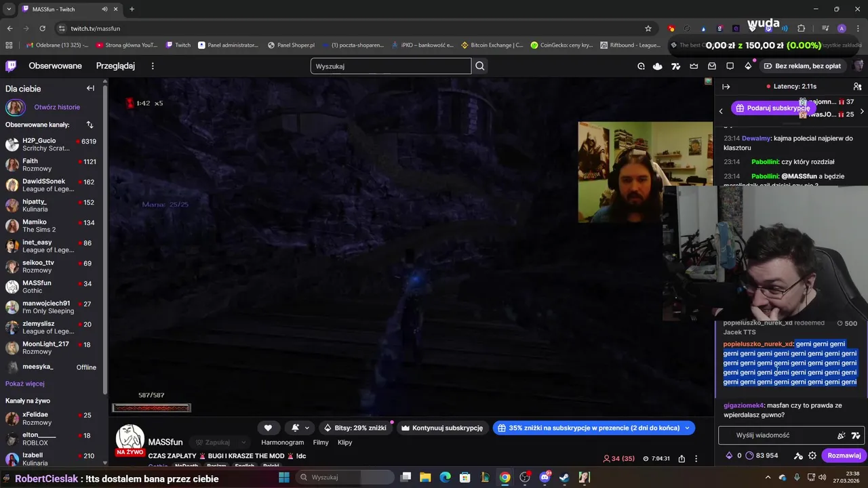Click Kontynuuj subskrypcję button
Screen dimensions: 868x488
tap(442, 428)
